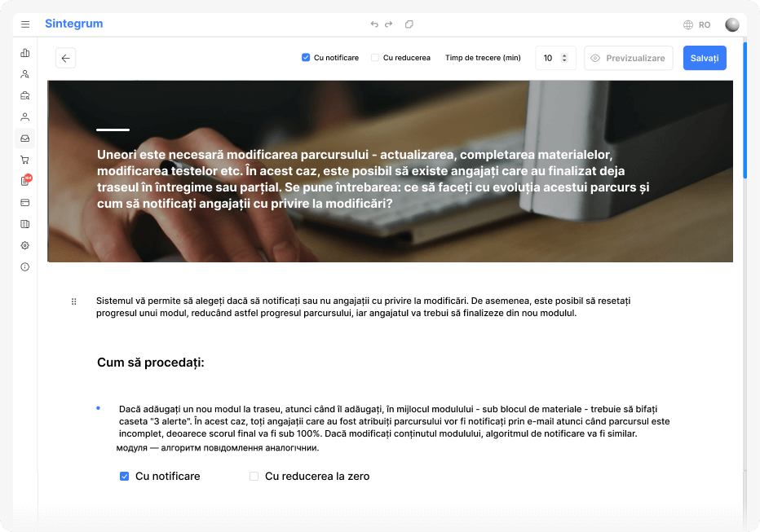This screenshot has height=532, width=760.
Task: Open the settings gear sidebar icon
Action: [x=25, y=245]
